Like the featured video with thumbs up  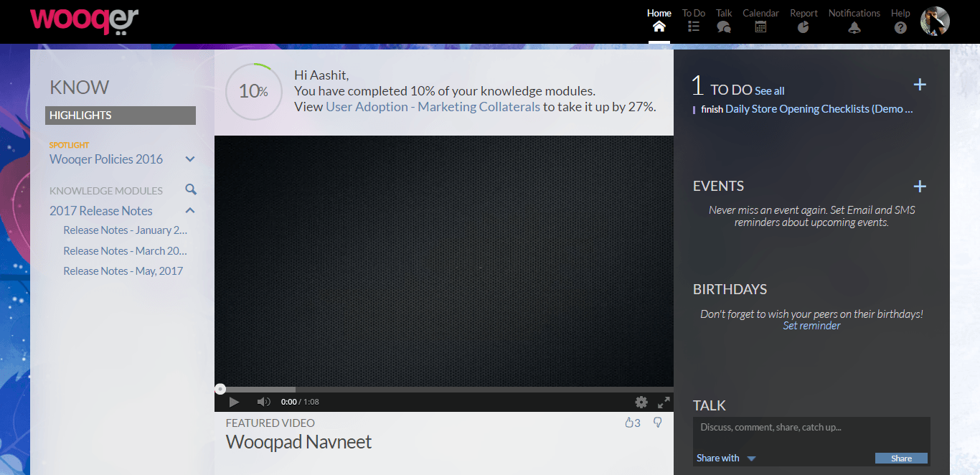(630, 423)
